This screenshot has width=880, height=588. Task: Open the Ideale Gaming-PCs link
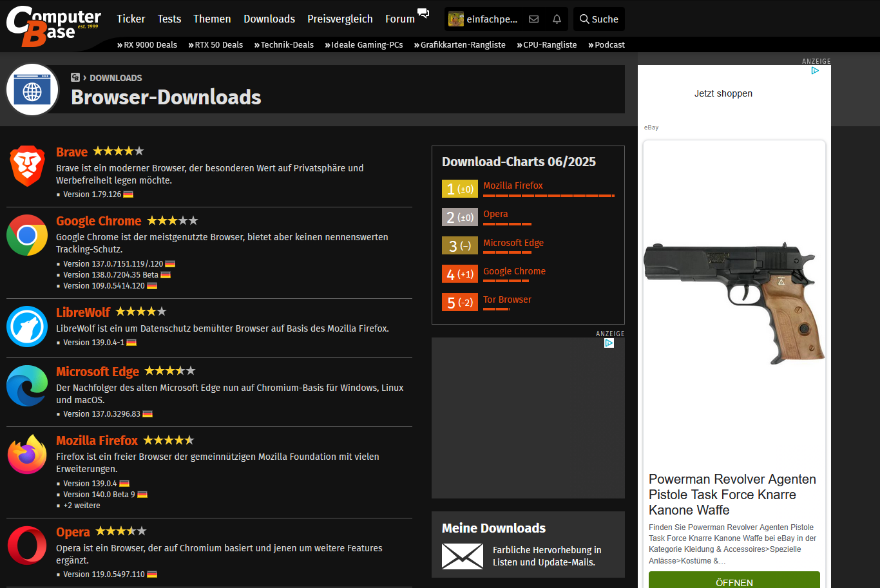click(363, 45)
